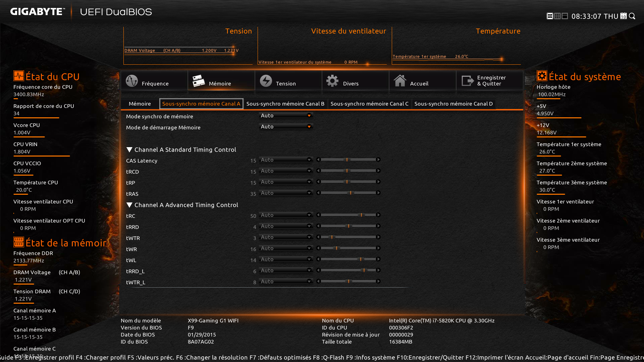The image size is (644, 362).
Task: Click the lightning bolt Tension icon
Action: tap(266, 81)
